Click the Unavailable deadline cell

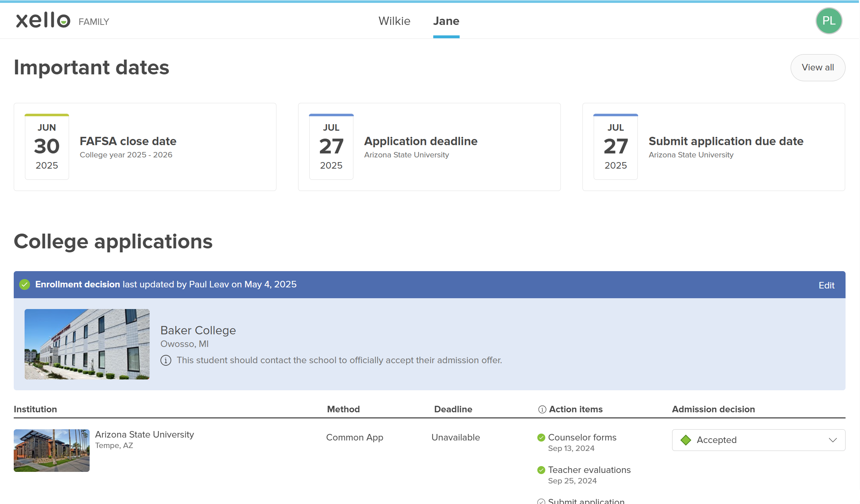(456, 437)
